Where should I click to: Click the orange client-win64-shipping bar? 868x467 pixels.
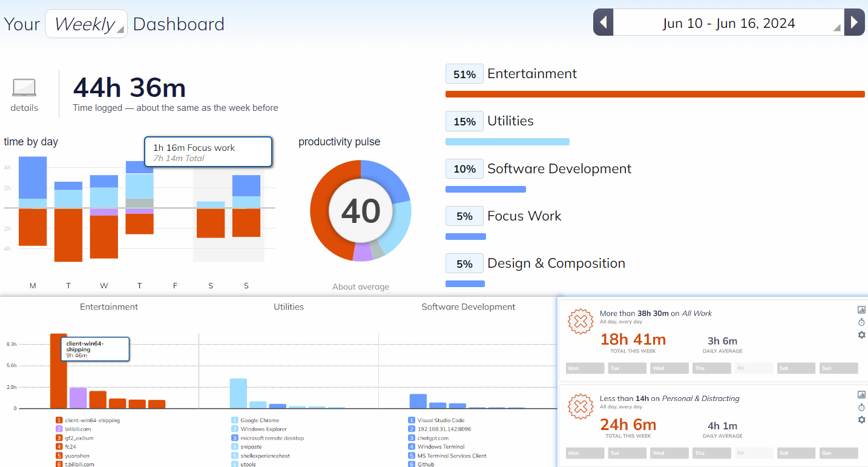click(58, 371)
